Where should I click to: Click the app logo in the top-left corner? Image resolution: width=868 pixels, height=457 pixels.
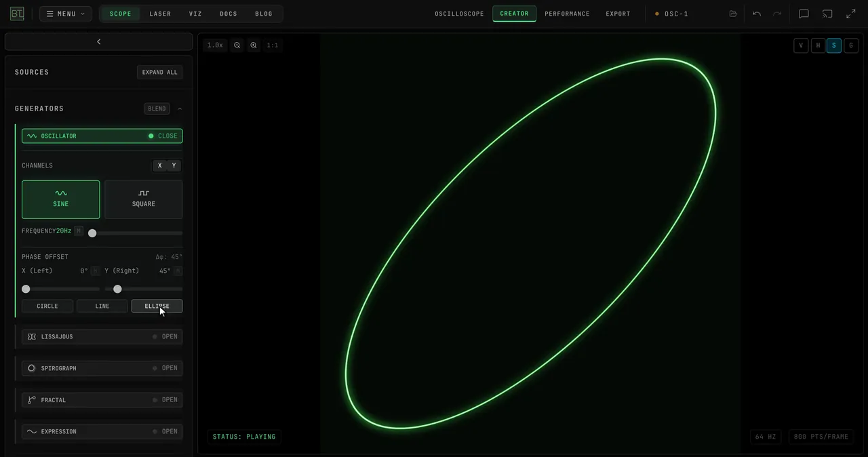pos(17,14)
